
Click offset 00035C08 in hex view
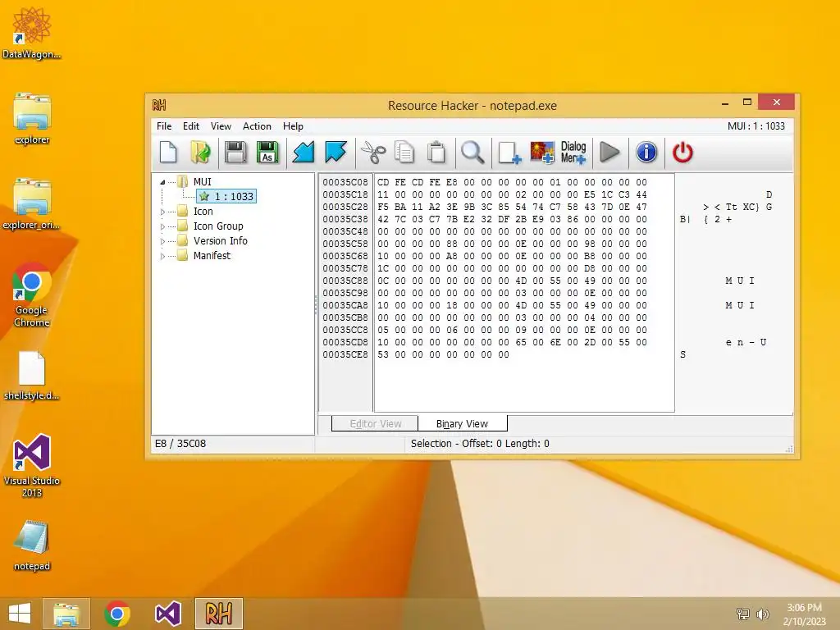click(x=345, y=182)
